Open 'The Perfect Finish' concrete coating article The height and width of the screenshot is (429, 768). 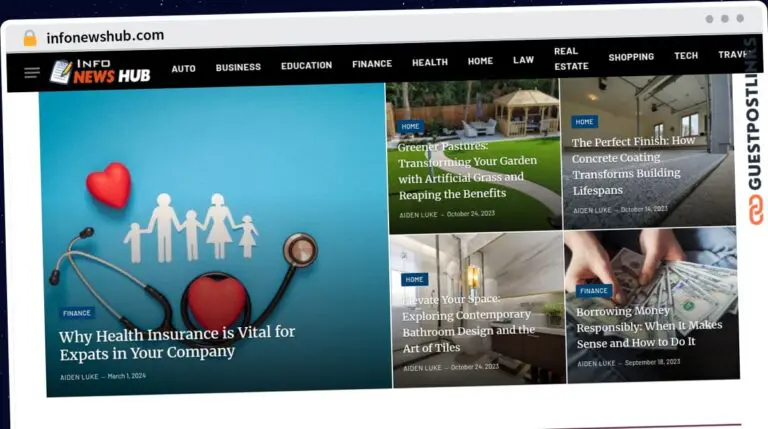coord(633,166)
